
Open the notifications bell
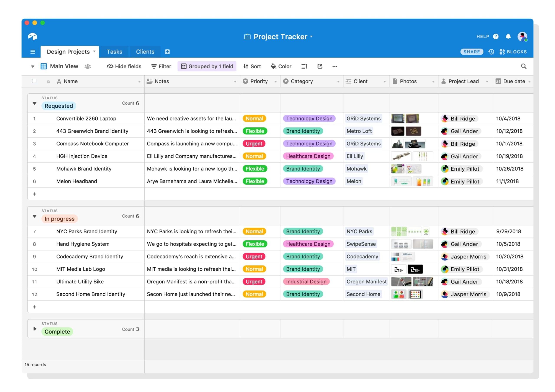pyautogui.click(x=508, y=36)
